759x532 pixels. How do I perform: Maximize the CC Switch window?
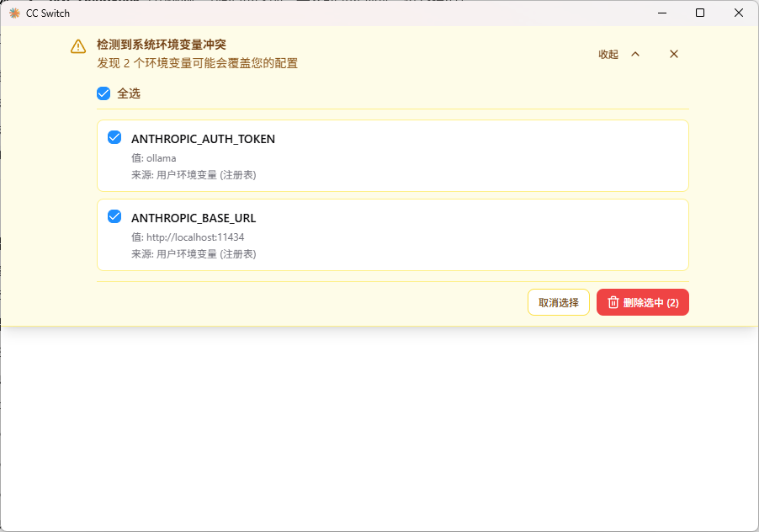(700, 13)
